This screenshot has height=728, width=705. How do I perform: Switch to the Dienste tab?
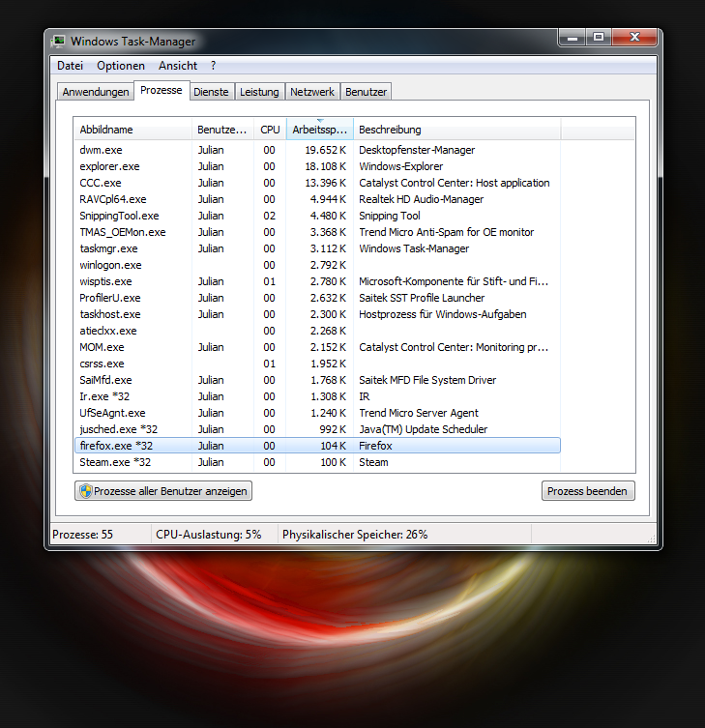tap(212, 92)
